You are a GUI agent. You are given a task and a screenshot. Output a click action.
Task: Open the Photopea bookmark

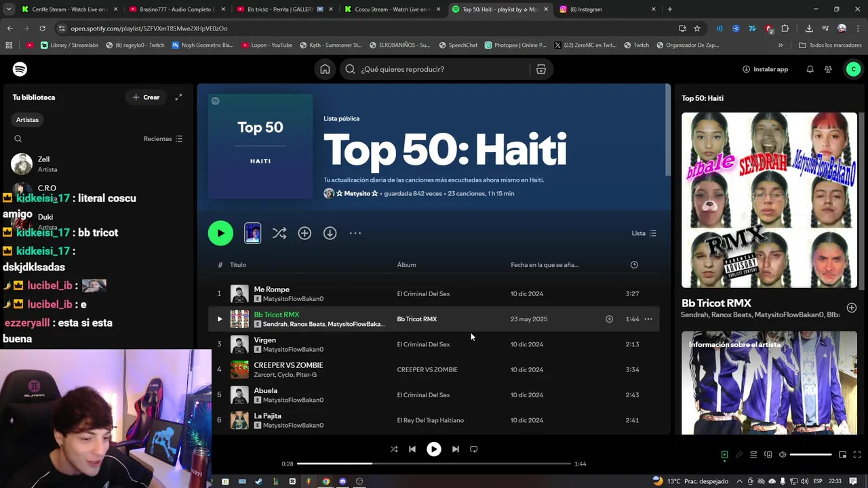pos(515,45)
